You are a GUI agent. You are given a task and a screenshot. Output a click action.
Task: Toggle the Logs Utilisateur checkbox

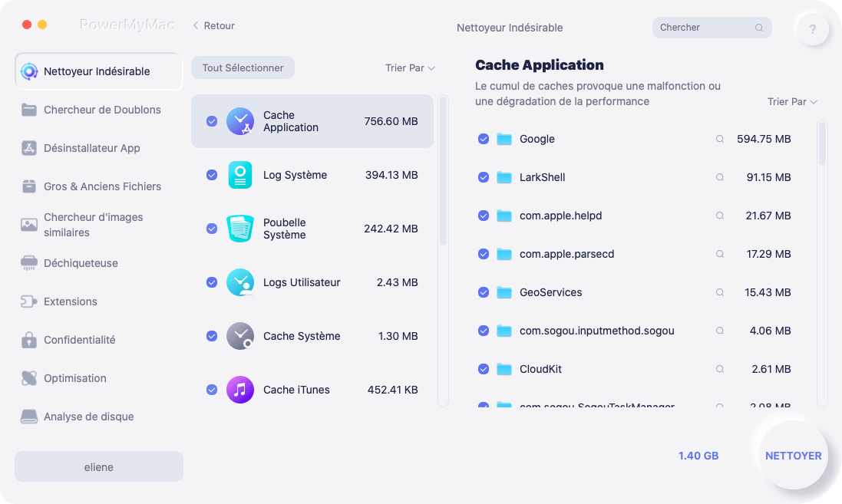tap(212, 282)
